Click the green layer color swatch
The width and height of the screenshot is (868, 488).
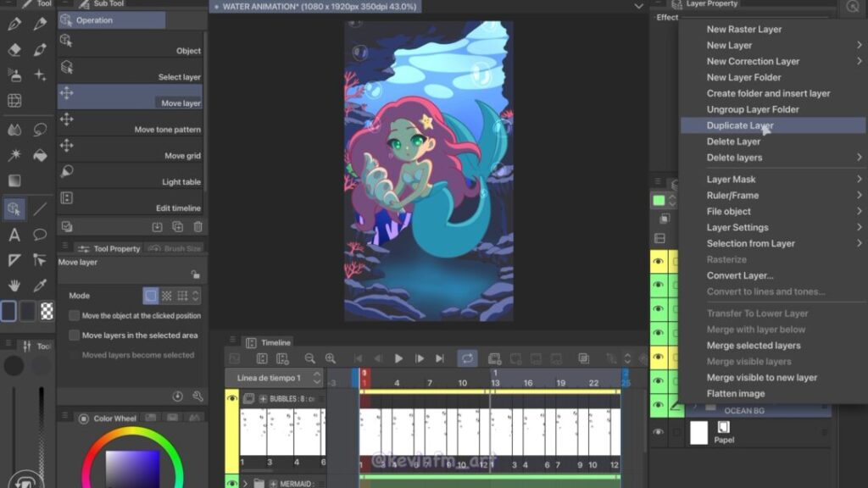click(659, 200)
